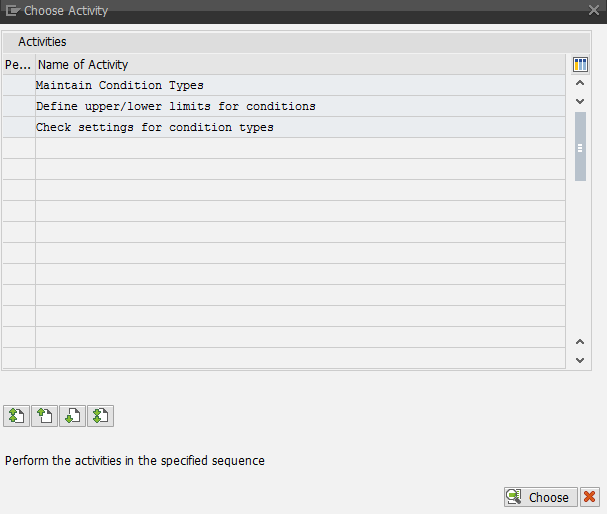
Task: Click the Pe... column header
Action: click(19, 64)
